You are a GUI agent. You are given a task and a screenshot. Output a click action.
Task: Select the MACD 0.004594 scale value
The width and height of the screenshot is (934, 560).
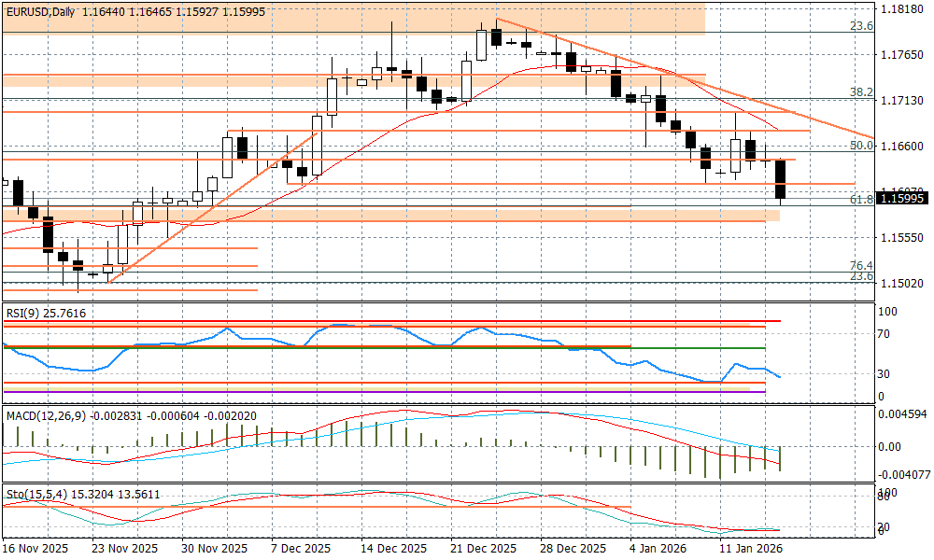[x=902, y=413]
